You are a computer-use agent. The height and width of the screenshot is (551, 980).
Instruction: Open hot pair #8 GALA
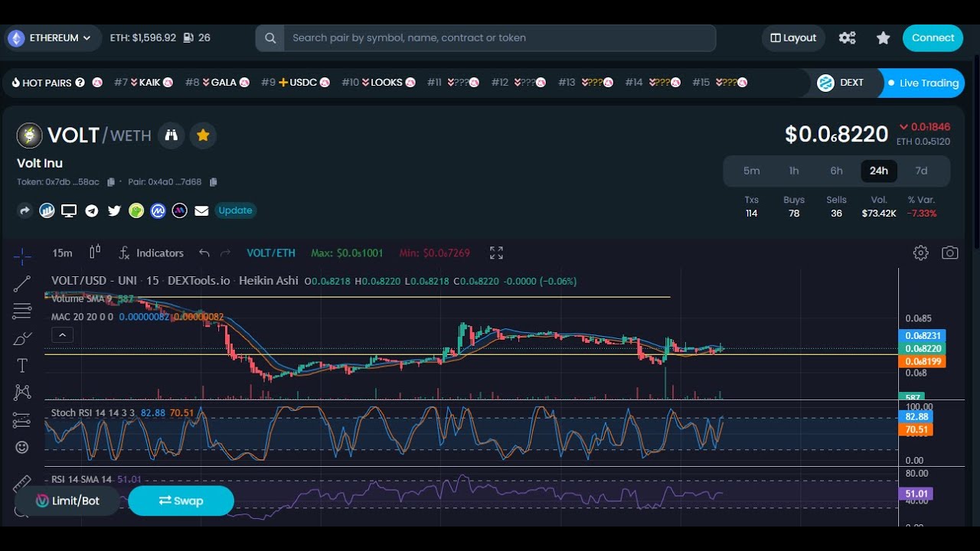pos(217,83)
